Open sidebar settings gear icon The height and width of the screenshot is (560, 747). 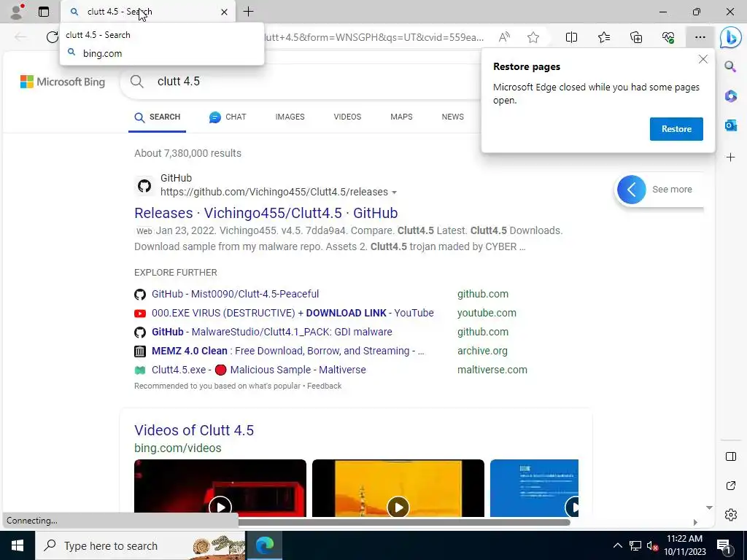tap(730, 515)
